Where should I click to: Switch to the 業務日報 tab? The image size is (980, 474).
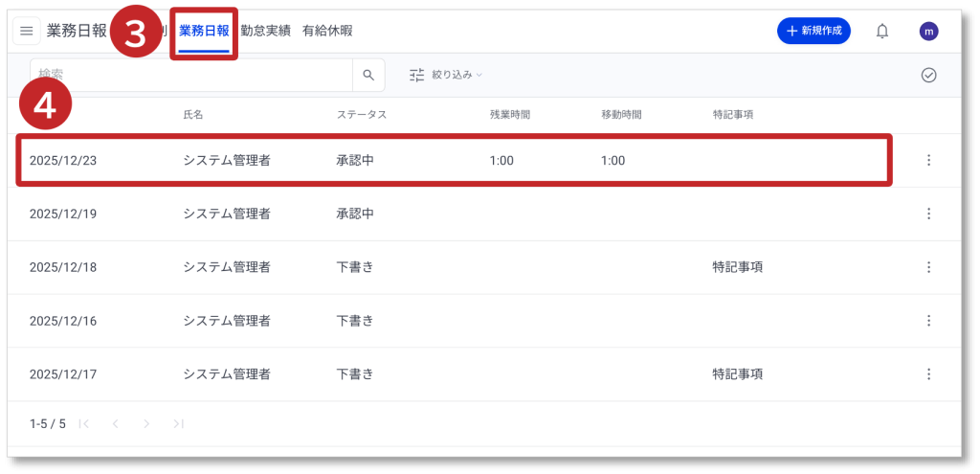(x=204, y=31)
